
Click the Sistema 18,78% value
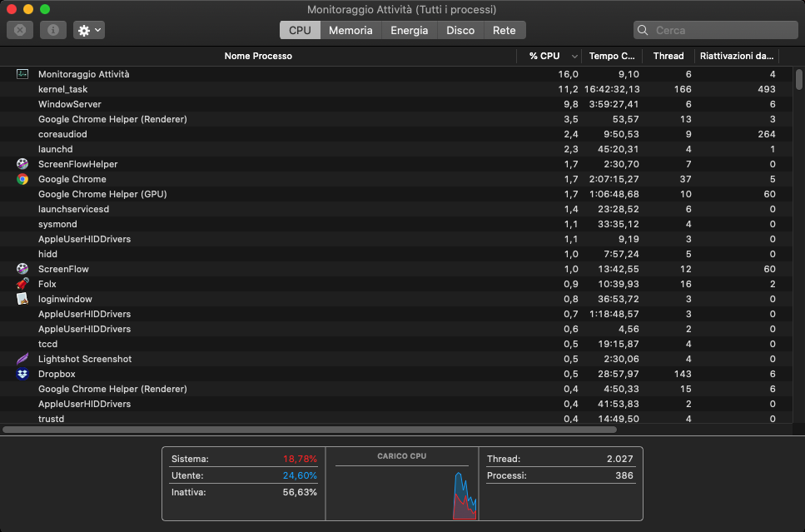point(300,459)
